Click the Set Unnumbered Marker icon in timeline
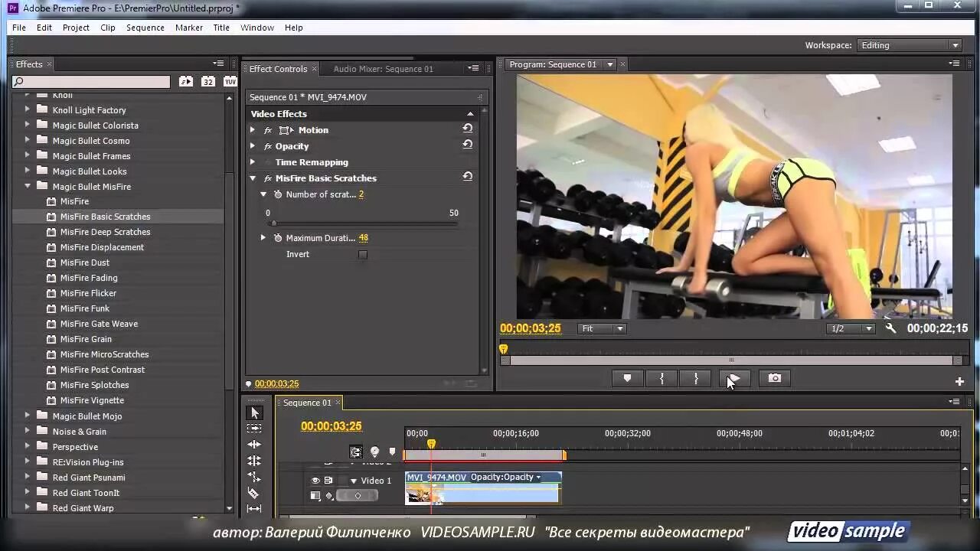This screenshot has height=551, width=980. tap(392, 452)
